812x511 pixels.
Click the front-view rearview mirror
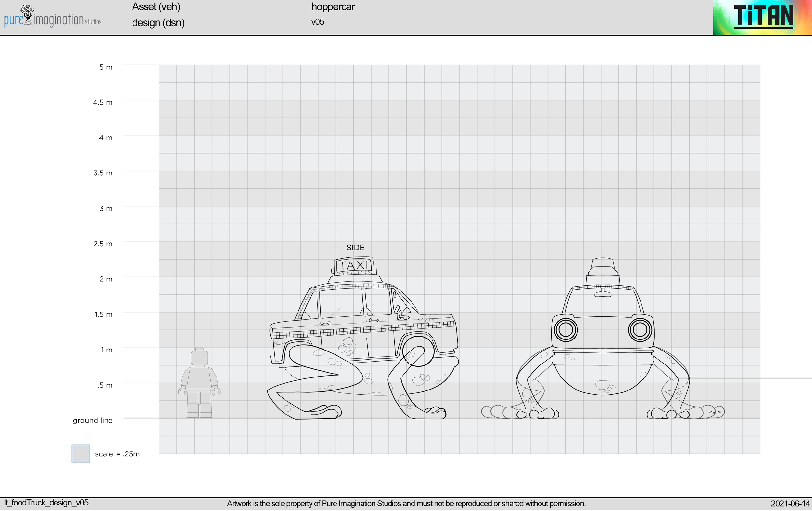tap(603, 294)
